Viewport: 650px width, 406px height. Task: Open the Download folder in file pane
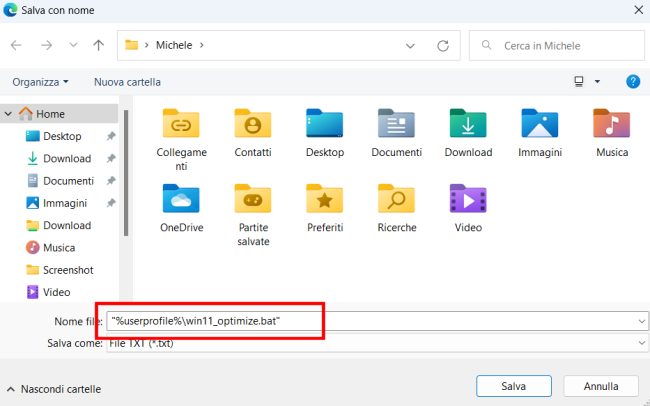pos(468,133)
